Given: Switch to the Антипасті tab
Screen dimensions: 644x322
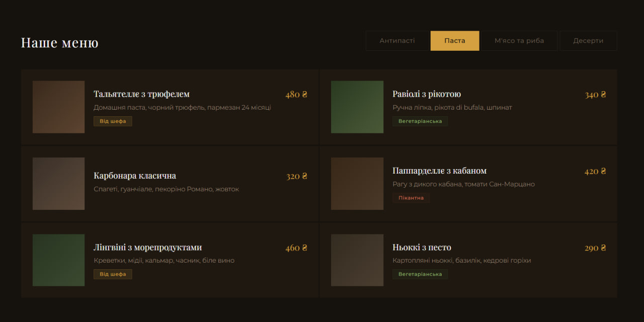Looking at the screenshot, I should [x=397, y=41].
